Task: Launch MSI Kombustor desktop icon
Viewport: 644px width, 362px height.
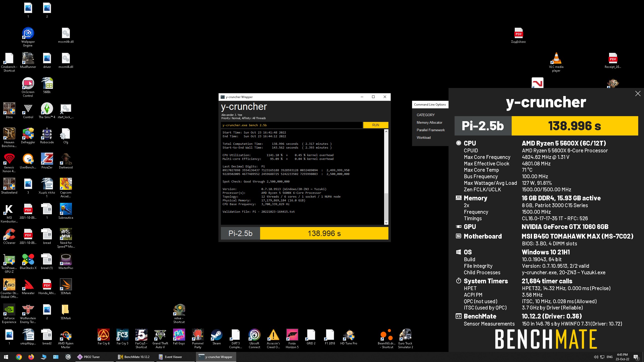Action: tap(9, 213)
